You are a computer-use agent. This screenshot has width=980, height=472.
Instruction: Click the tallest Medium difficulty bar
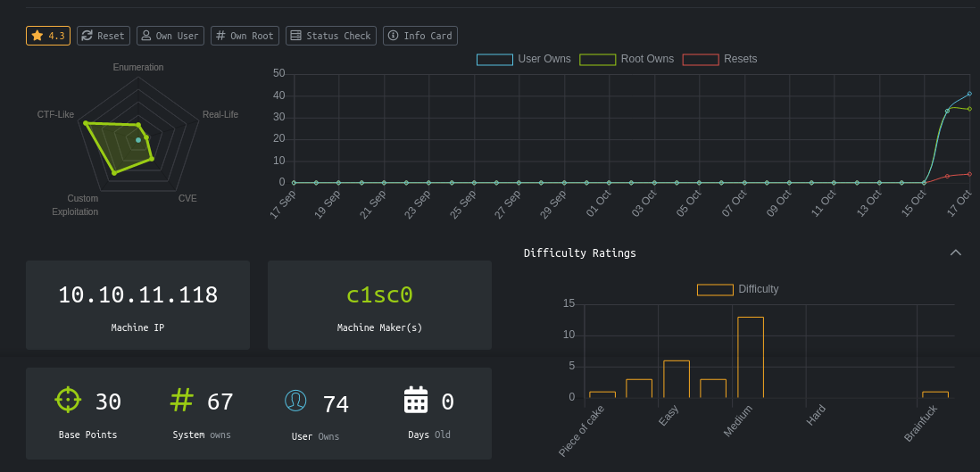pyautogui.click(x=751, y=357)
